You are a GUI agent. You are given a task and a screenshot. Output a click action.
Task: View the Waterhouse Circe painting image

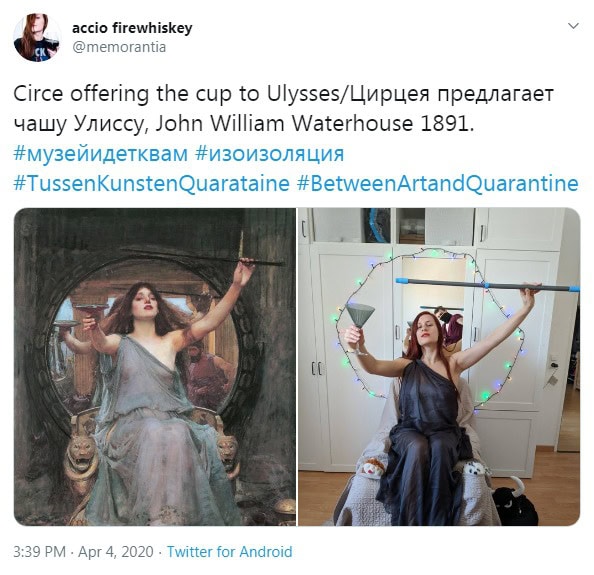155,367
